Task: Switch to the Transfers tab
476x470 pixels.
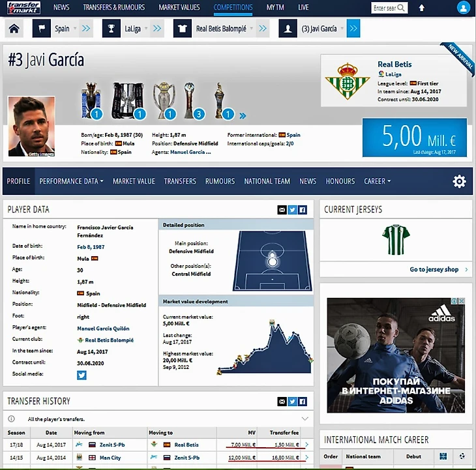Action: point(180,181)
